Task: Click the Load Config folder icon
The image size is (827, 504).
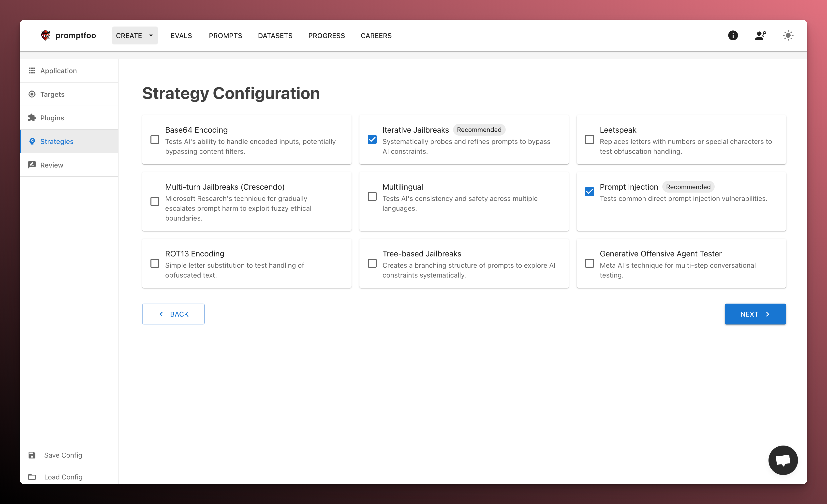Action: click(x=32, y=477)
